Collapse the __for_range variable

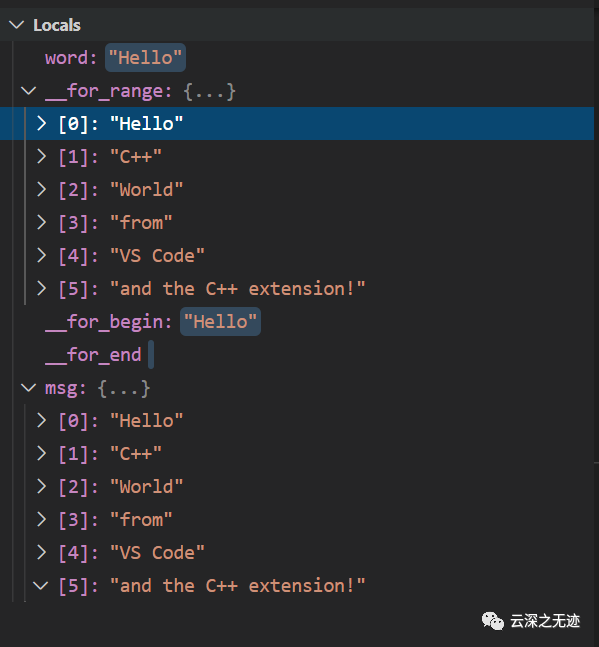(x=28, y=91)
